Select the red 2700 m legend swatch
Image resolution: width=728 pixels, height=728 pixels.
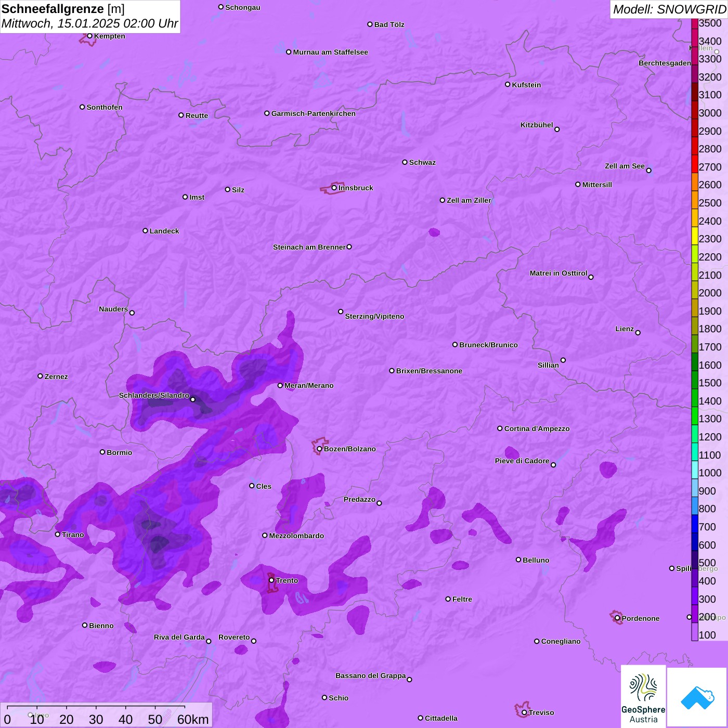pos(695,164)
